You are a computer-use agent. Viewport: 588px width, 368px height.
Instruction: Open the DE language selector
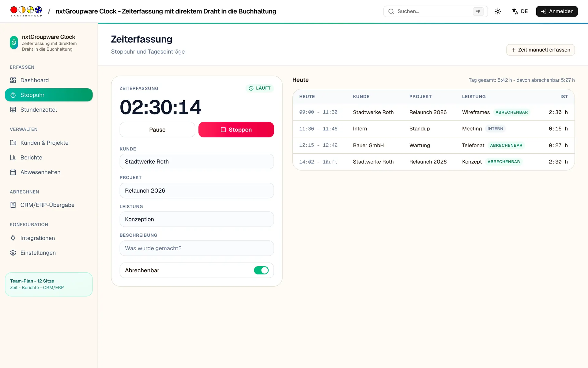(520, 11)
